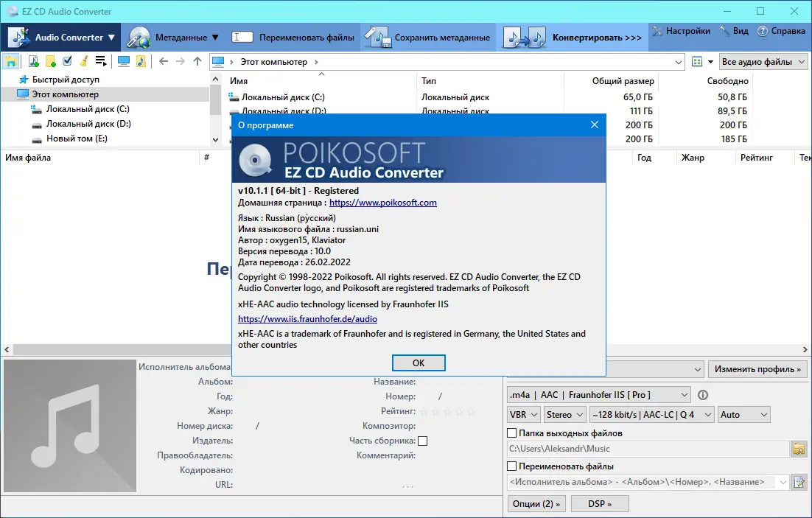
Task: Click the view layout grid icon
Action: (x=697, y=62)
